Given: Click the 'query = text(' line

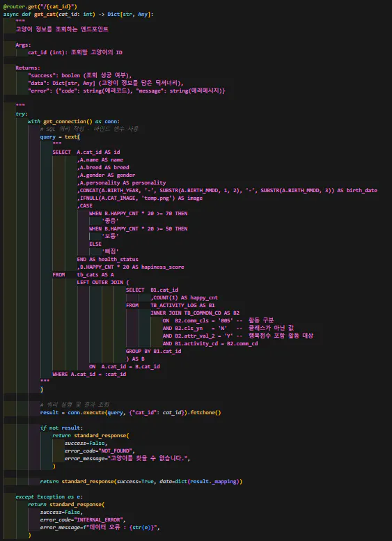Looking at the screenshot, I should [x=60, y=137].
